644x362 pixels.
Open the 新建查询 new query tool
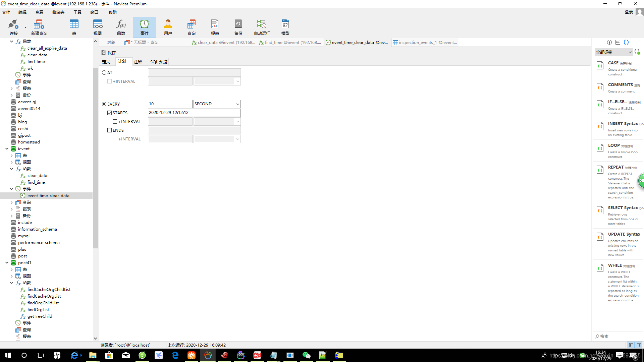tap(39, 27)
